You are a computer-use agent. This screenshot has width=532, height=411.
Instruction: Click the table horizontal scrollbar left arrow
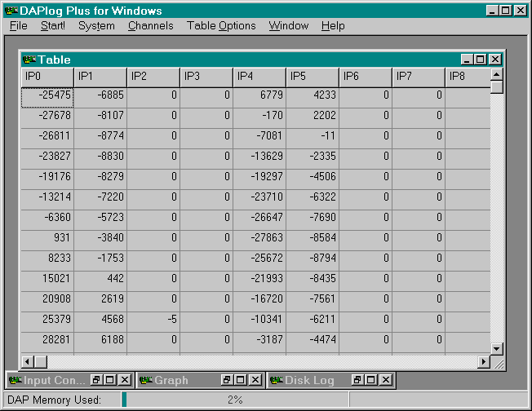pos(27,362)
